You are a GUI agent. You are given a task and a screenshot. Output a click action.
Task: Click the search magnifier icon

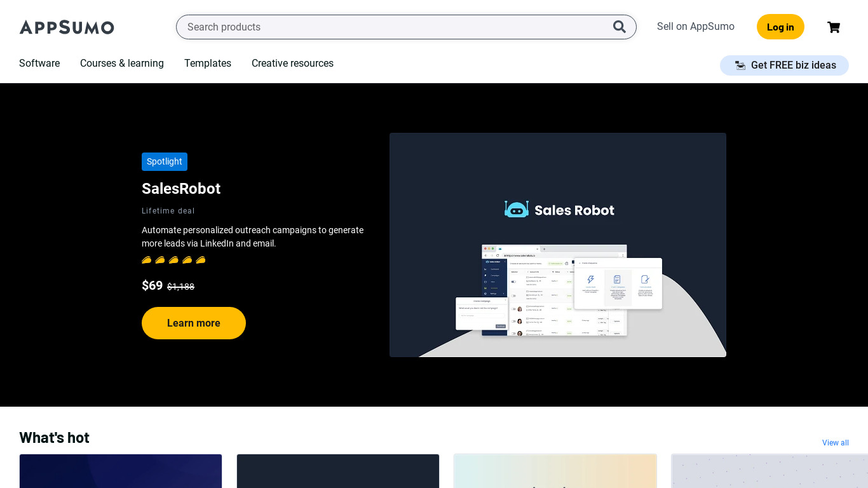(x=619, y=27)
